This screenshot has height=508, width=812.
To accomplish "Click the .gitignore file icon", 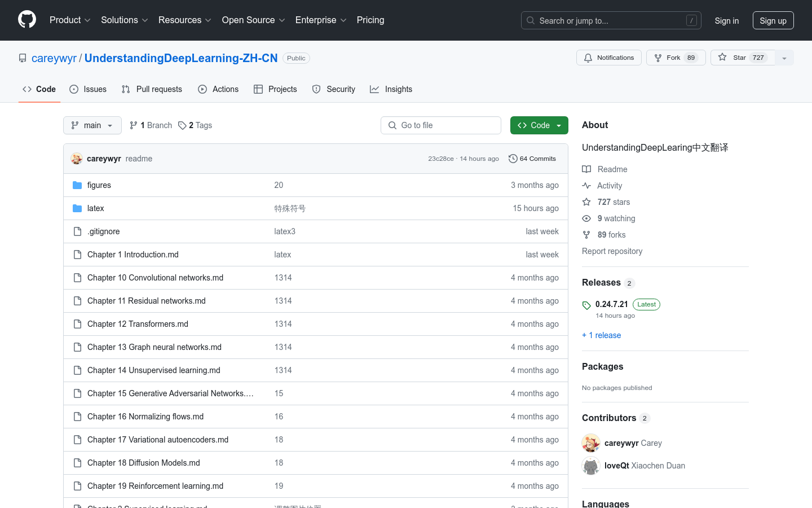I will (77, 231).
